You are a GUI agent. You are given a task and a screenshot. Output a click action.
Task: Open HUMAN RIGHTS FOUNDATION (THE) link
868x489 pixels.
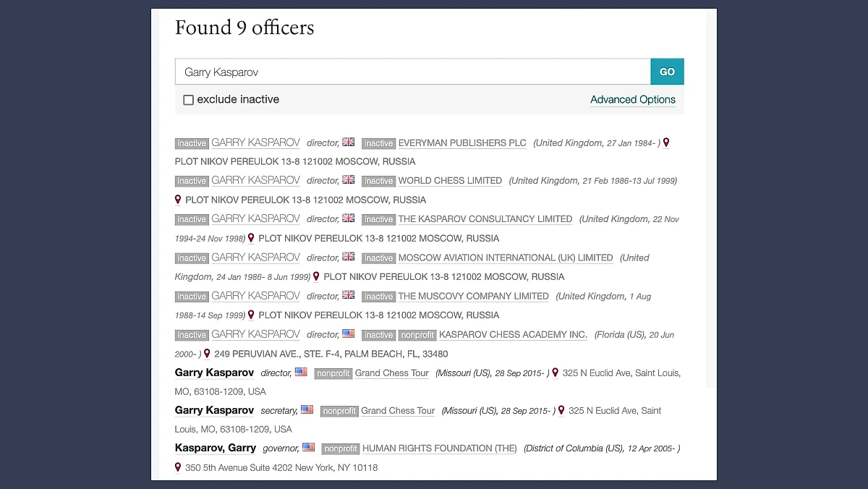coord(439,448)
